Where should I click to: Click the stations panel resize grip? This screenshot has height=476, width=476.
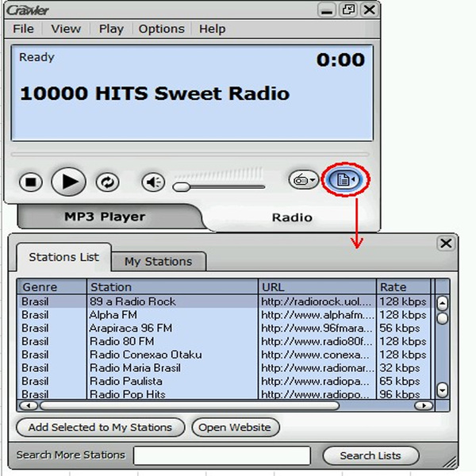[x=450, y=463]
